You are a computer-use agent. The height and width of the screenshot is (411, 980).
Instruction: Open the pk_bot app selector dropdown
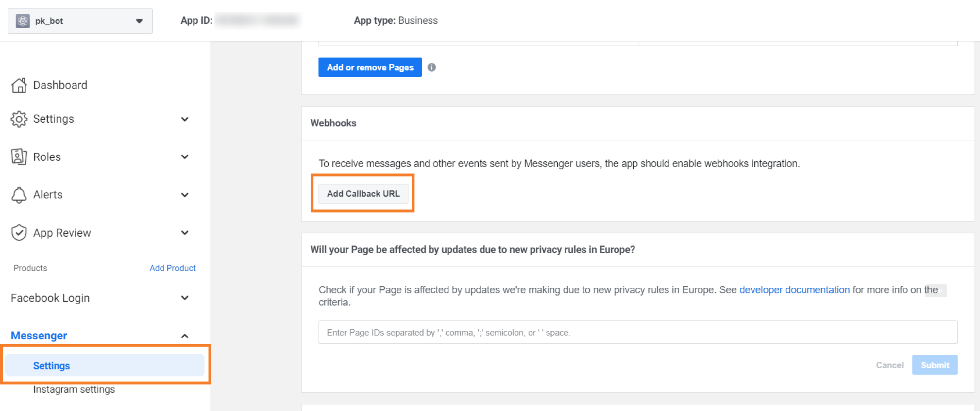pyautogui.click(x=139, y=21)
